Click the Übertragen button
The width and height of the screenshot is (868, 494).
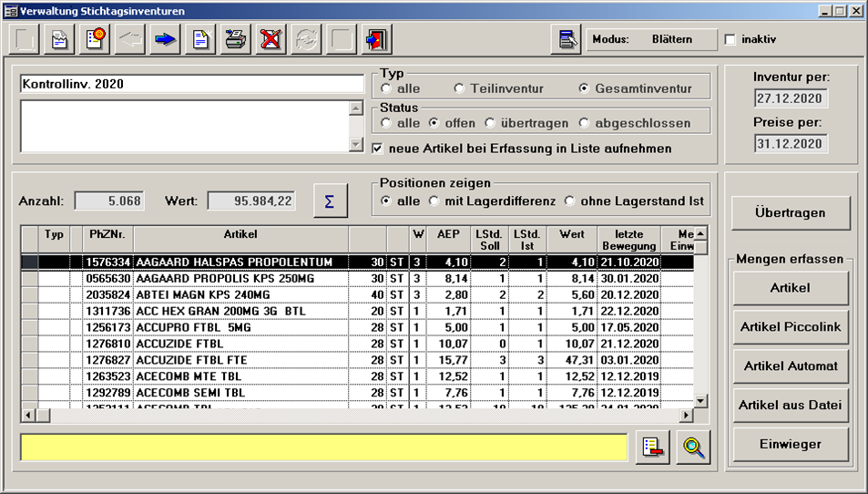[790, 212]
